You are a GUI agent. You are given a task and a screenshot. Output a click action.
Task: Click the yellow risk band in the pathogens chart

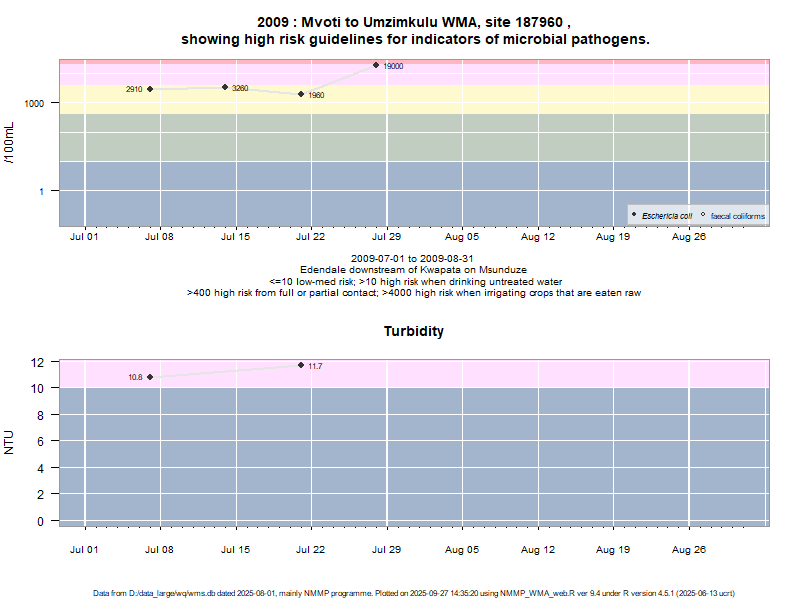[500, 99]
